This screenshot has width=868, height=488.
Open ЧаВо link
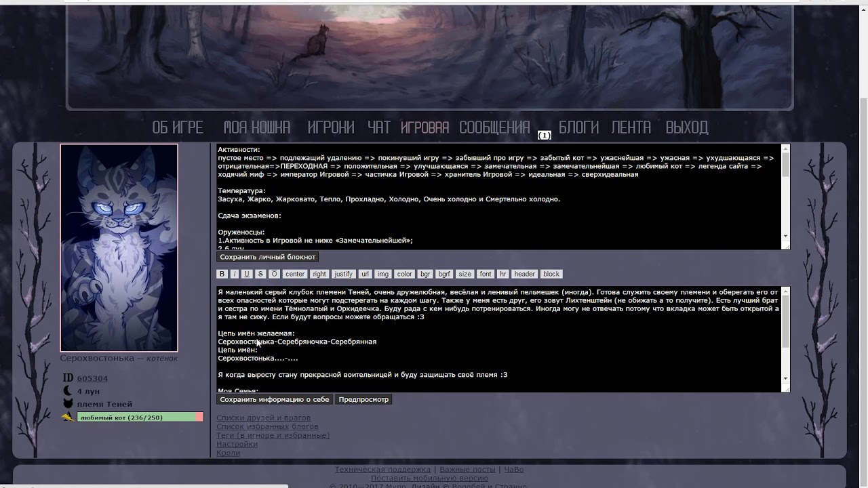click(x=513, y=469)
